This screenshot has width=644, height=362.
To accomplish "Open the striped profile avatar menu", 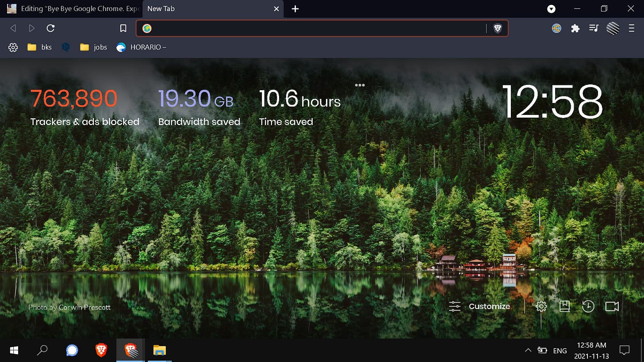I will tap(613, 28).
